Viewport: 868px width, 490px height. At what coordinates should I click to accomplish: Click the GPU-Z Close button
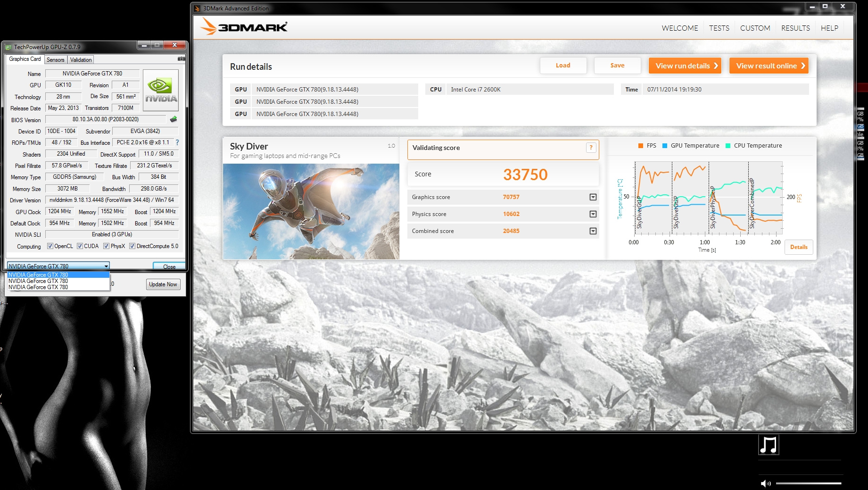coord(169,266)
